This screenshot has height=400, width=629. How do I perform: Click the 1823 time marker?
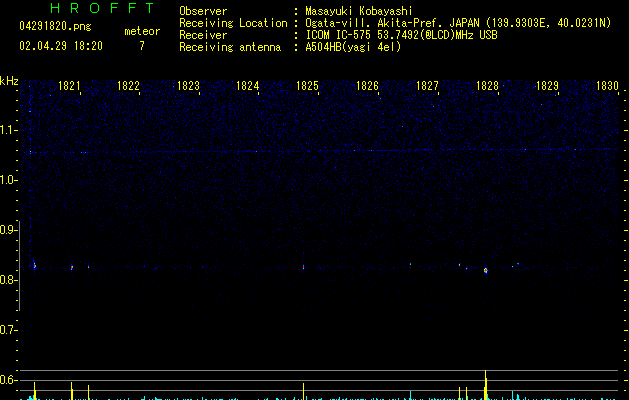click(188, 86)
